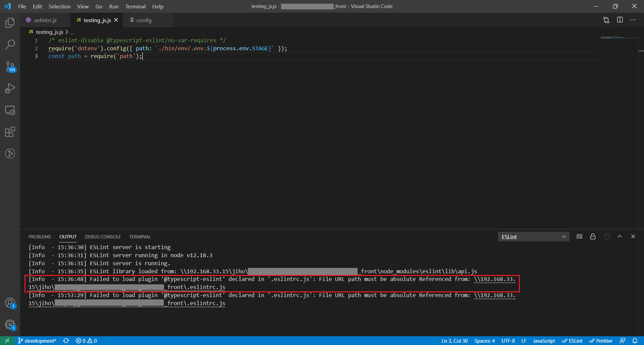The image size is (644, 345).
Task: Open the output log in editor
Action: (606, 237)
